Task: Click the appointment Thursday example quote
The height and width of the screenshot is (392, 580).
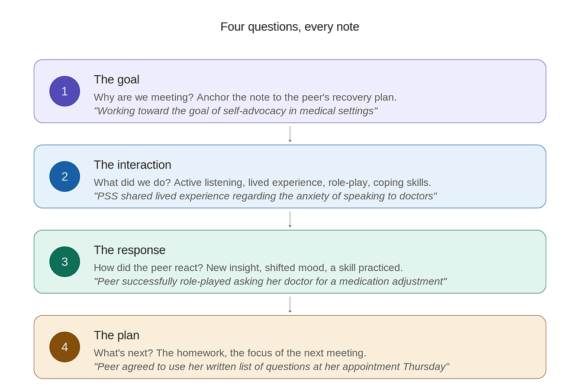Action: point(272,367)
